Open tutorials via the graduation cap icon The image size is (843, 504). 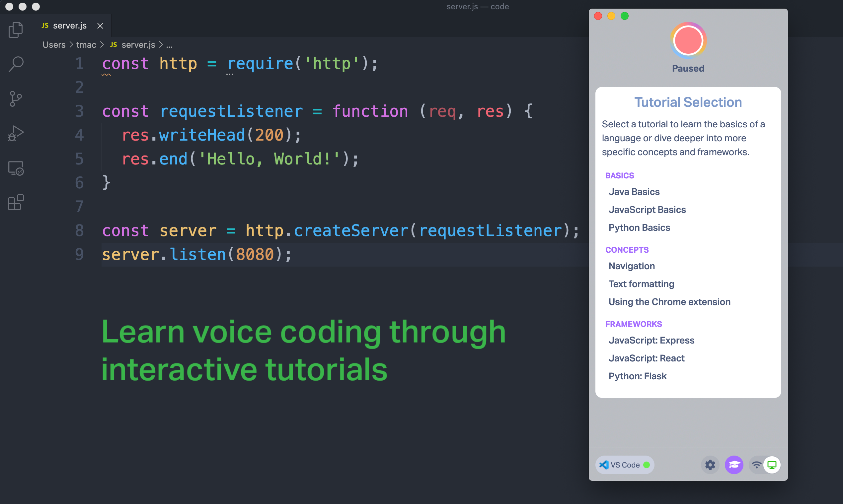tap(734, 465)
